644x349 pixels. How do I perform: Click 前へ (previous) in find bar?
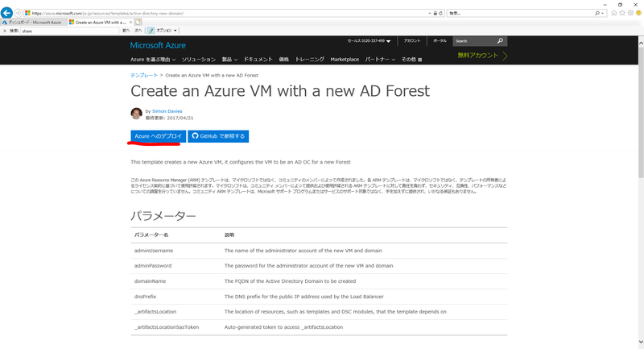[126, 31]
